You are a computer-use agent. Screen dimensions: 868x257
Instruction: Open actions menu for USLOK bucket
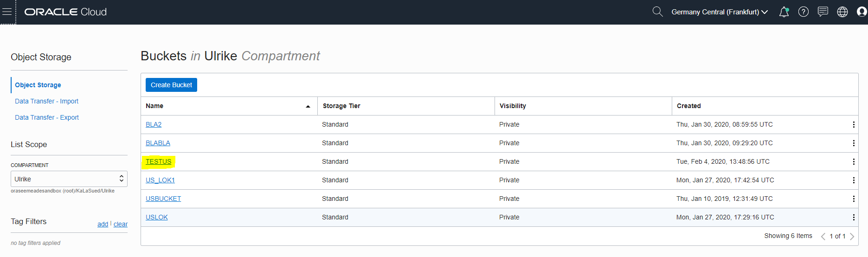pyautogui.click(x=854, y=217)
